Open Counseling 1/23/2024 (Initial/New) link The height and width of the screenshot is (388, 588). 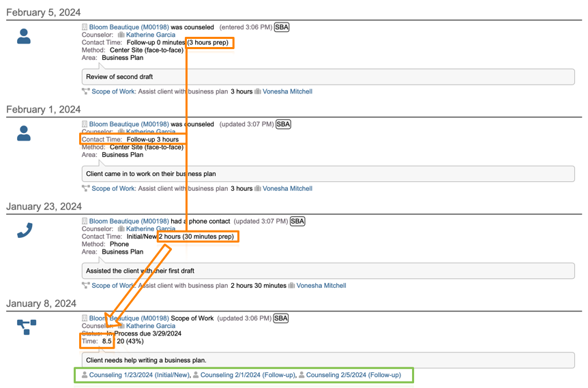[139, 375]
